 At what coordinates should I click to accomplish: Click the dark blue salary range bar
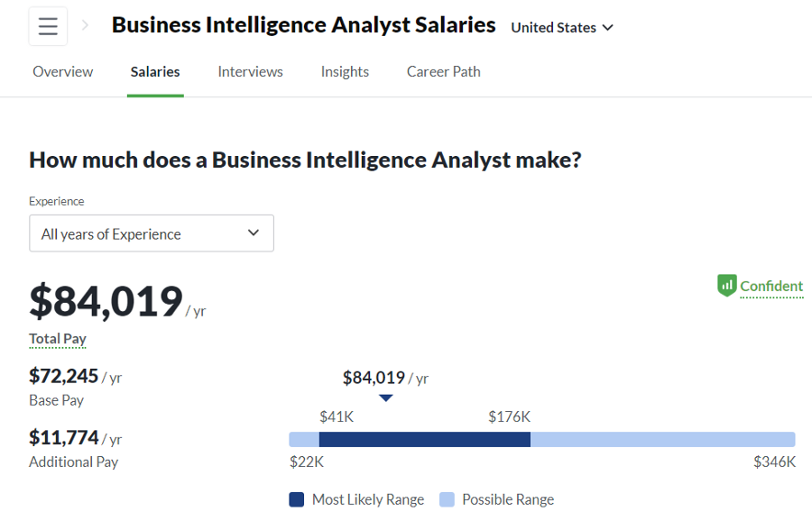(x=425, y=440)
